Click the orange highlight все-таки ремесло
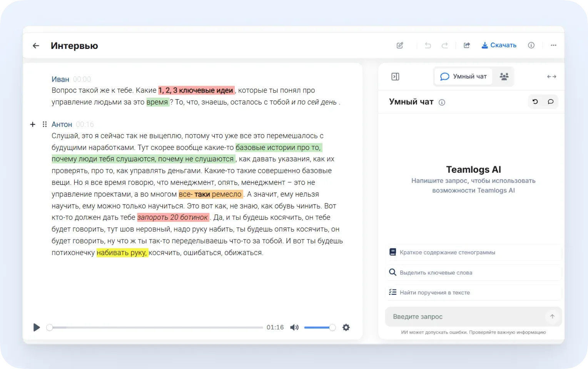 click(210, 194)
